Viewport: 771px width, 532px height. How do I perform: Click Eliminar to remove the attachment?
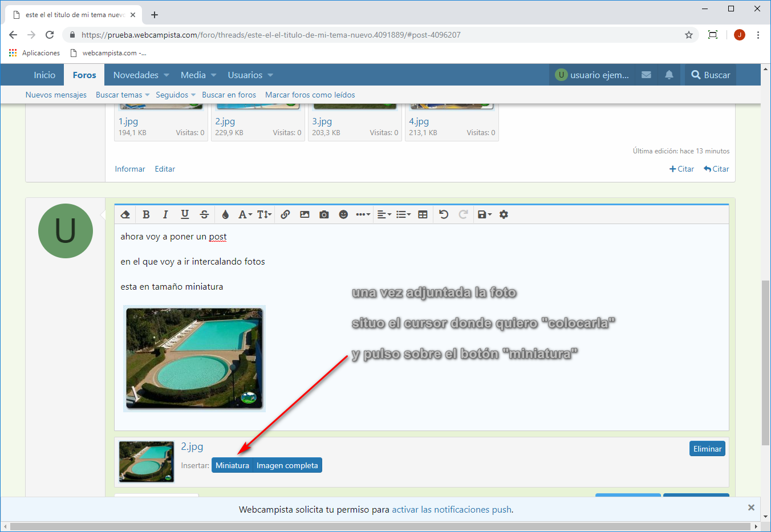[707, 449]
